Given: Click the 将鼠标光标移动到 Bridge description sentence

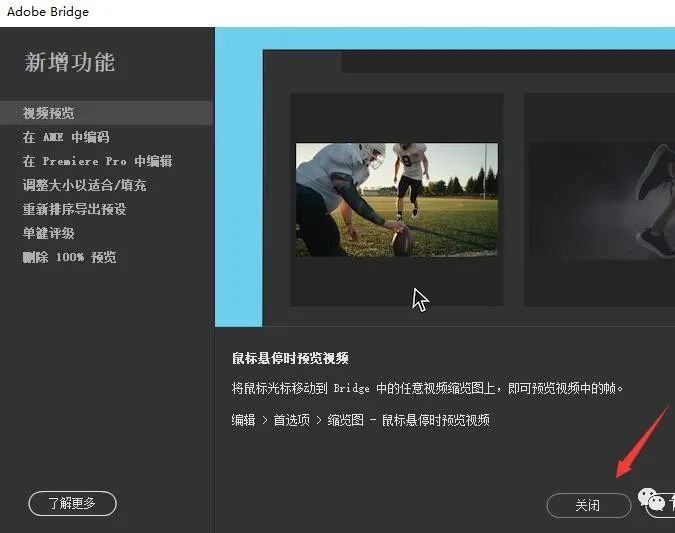Looking at the screenshot, I should (x=427, y=388).
